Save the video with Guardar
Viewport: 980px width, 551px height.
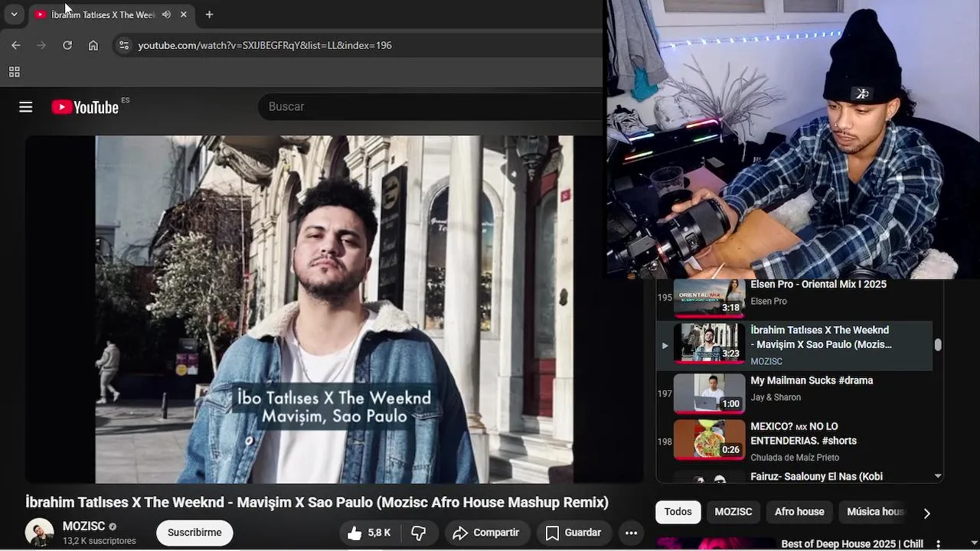pos(573,533)
